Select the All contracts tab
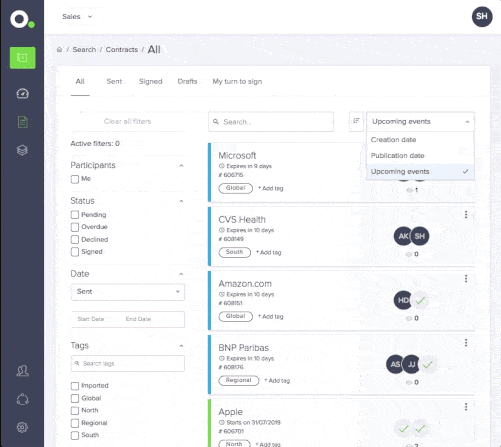 80,81
